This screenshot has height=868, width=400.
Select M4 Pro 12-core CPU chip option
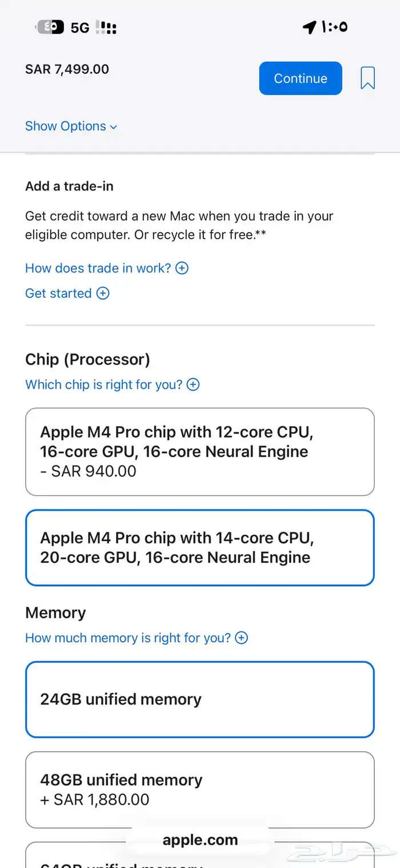point(200,452)
